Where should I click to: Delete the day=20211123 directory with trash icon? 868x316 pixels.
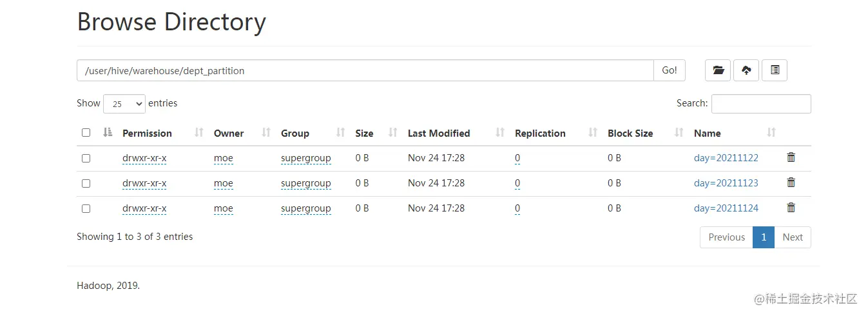pos(791,183)
